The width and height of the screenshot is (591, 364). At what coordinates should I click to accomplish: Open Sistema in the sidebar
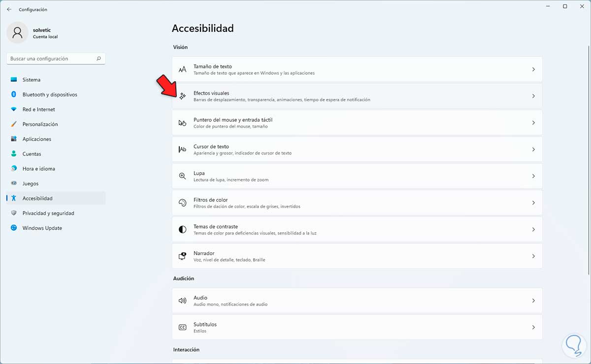click(x=32, y=80)
